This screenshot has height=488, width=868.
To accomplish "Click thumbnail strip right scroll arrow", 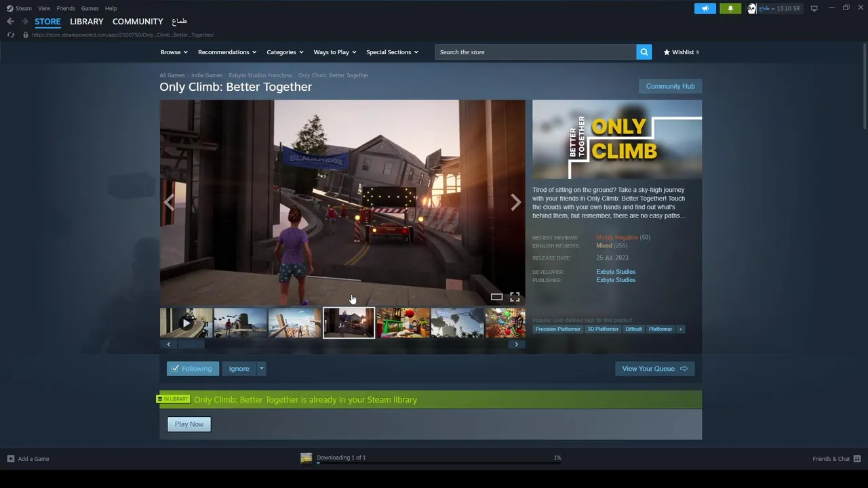I will click(x=516, y=344).
